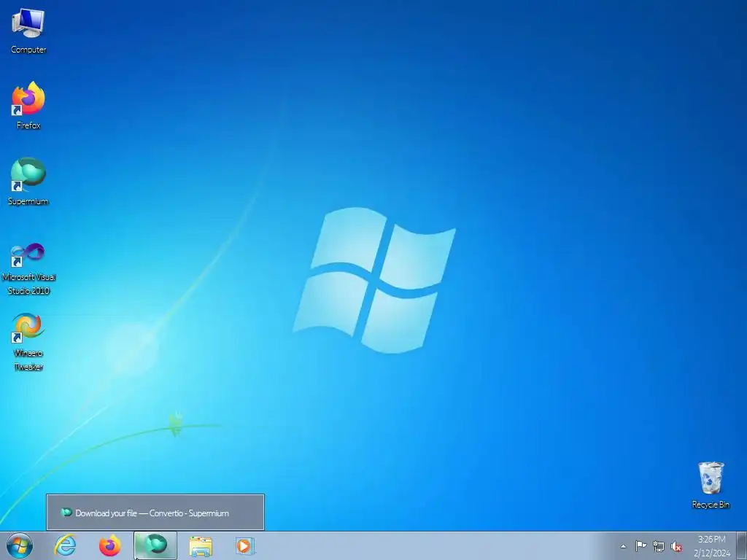Open Windows Media Player from the taskbar
Image resolution: width=747 pixels, height=560 pixels.
(x=245, y=546)
